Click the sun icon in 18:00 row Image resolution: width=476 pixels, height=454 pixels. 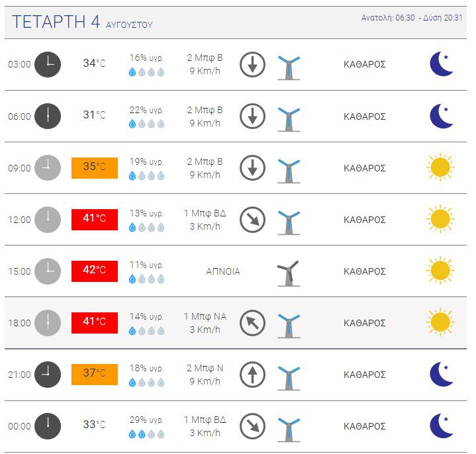(440, 322)
